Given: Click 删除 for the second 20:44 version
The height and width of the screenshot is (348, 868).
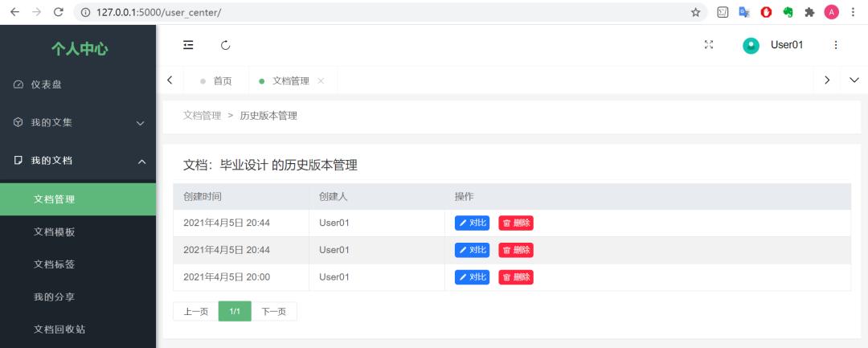Looking at the screenshot, I should tap(516, 250).
